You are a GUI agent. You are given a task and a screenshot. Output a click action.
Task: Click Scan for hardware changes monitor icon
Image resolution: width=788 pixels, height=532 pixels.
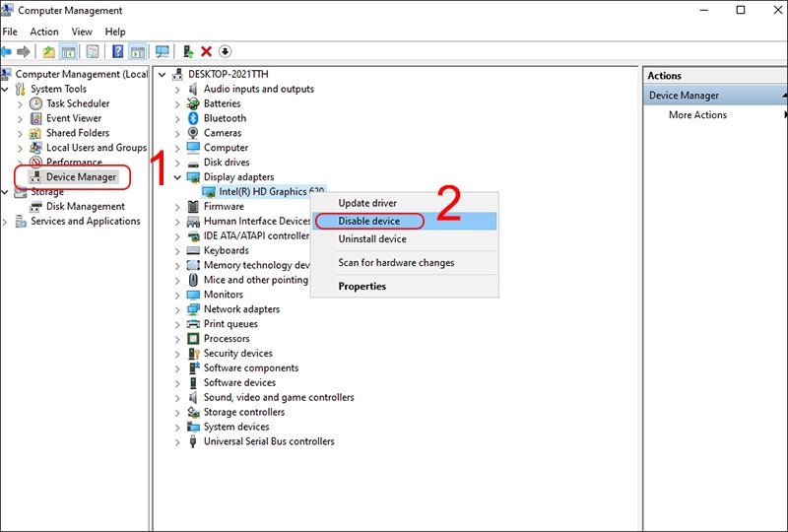tap(162, 51)
